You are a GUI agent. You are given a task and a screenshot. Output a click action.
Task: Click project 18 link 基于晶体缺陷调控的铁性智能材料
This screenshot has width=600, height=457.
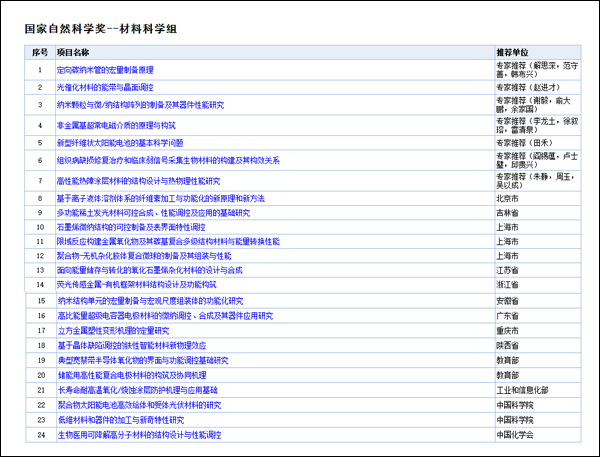point(131,345)
